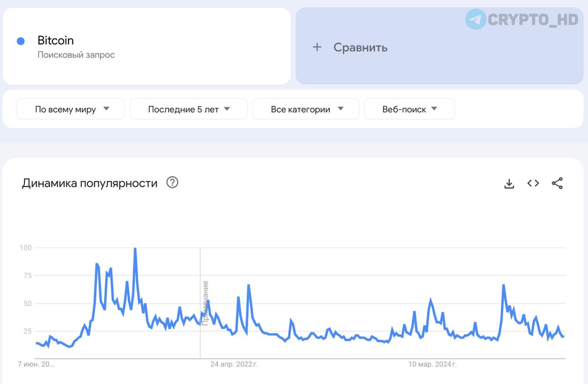This screenshot has height=384, width=588.
Task: Open help icon next to Динамика популярности
Action: point(172,183)
